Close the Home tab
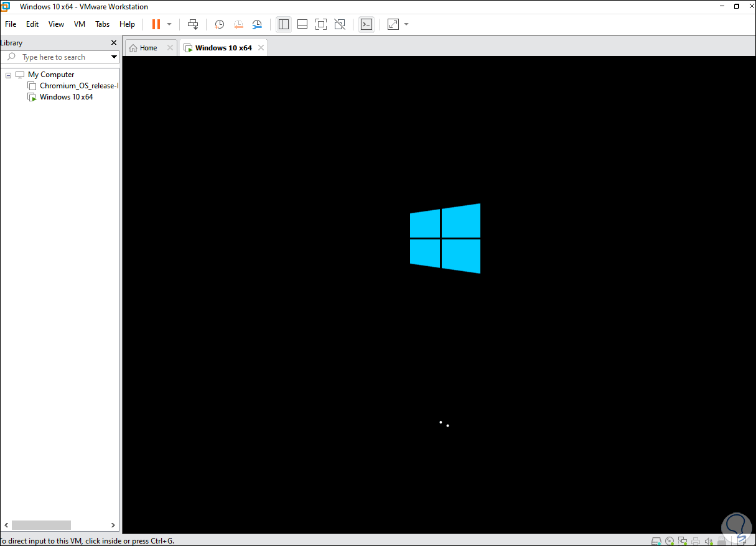The width and height of the screenshot is (756, 546). [170, 48]
